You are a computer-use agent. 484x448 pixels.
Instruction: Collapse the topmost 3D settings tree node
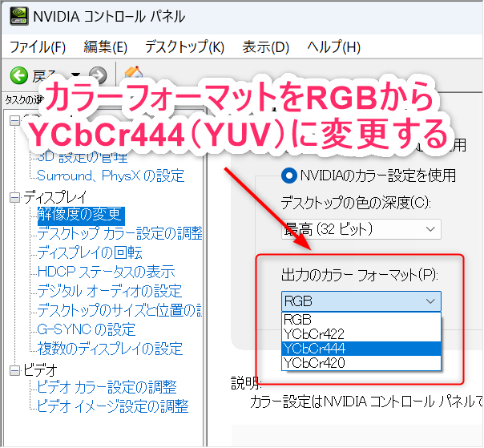coord(14,120)
